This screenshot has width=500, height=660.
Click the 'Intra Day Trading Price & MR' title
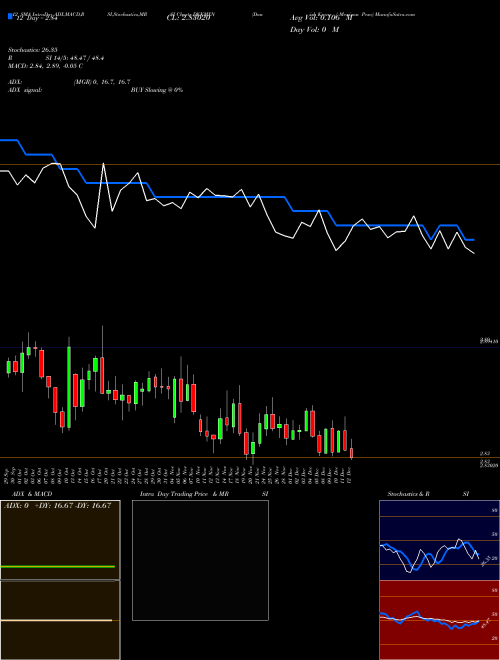point(184,494)
